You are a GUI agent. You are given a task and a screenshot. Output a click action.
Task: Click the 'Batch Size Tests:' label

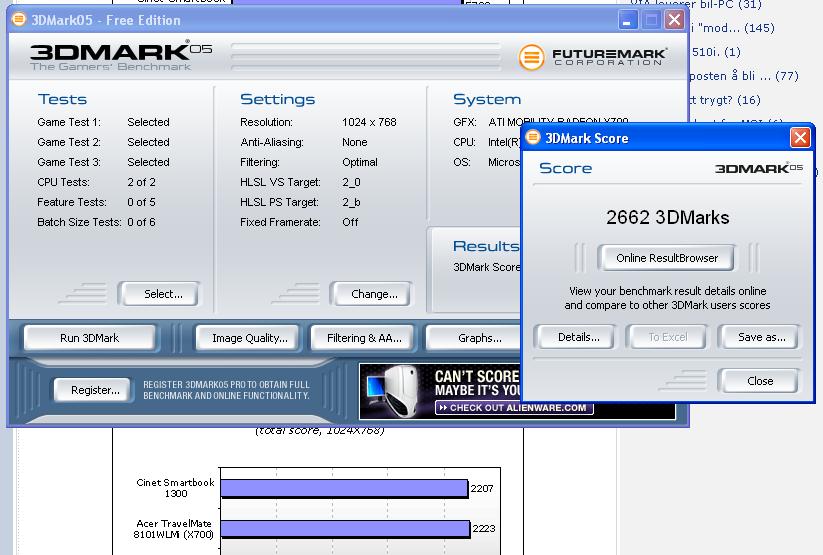79,222
